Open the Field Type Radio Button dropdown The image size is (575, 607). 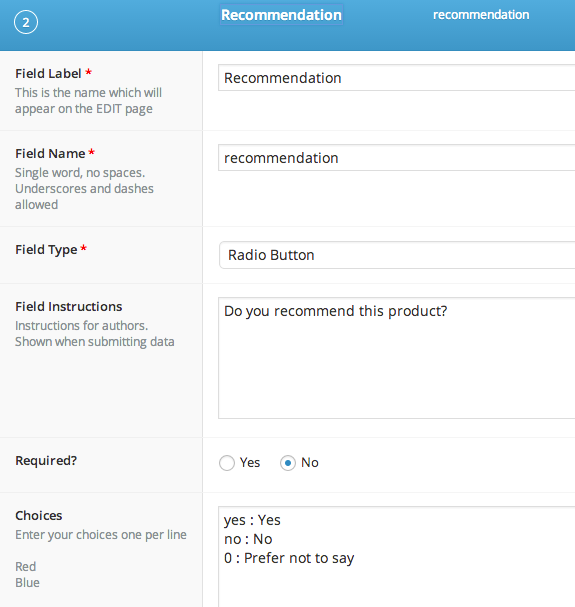[x=397, y=255]
